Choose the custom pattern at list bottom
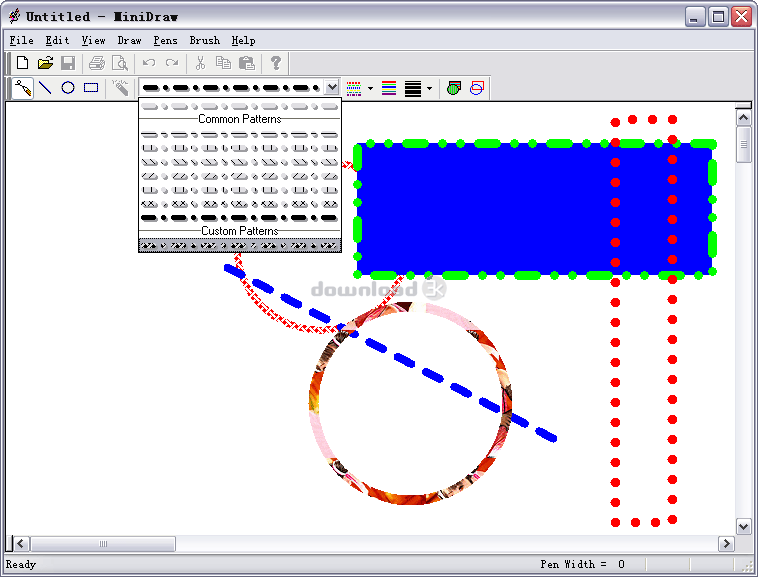This screenshot has width=758, height=577. click(x=240, y=245)
